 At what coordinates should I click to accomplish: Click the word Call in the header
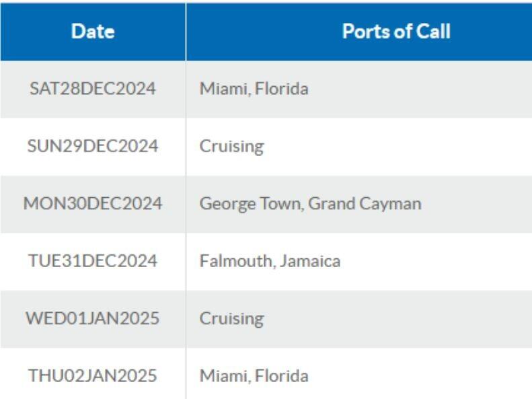tap(433, 32)
